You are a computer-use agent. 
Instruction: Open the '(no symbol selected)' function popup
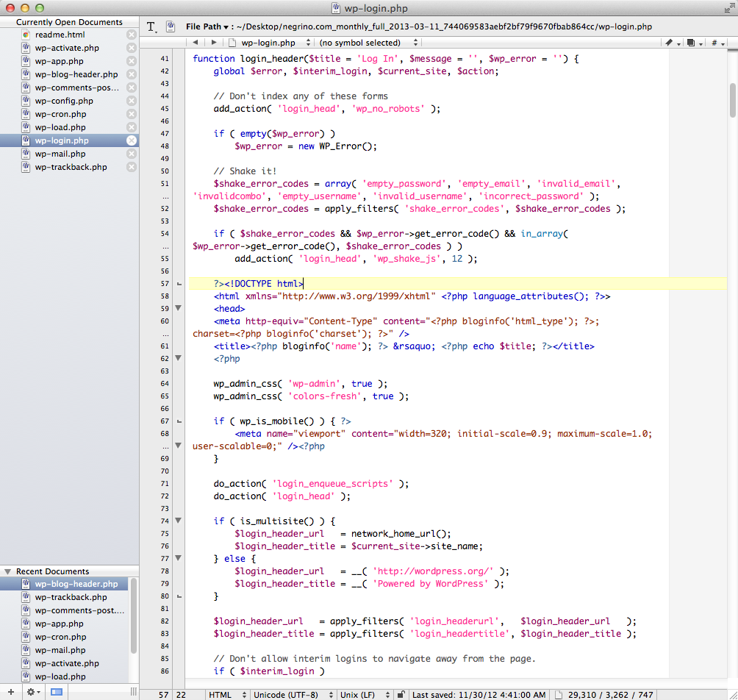pos(368,43)
